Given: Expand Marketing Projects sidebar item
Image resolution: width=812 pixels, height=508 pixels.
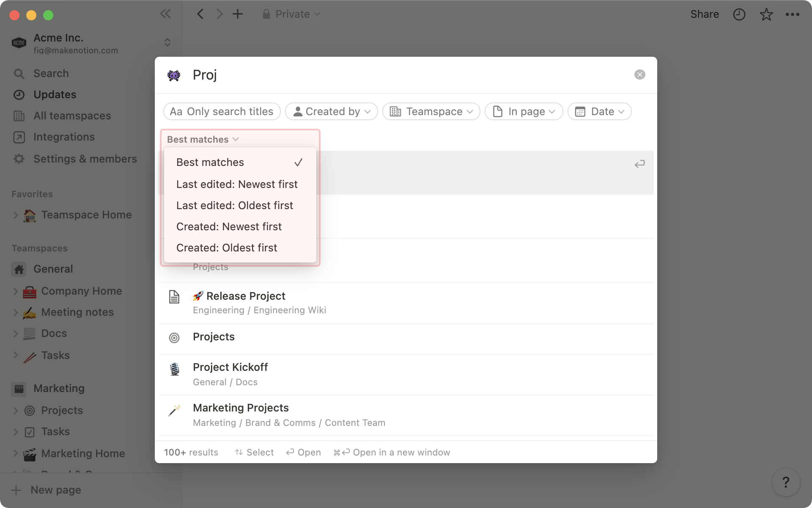Looking at the screenshot, I should pos(16,411).
